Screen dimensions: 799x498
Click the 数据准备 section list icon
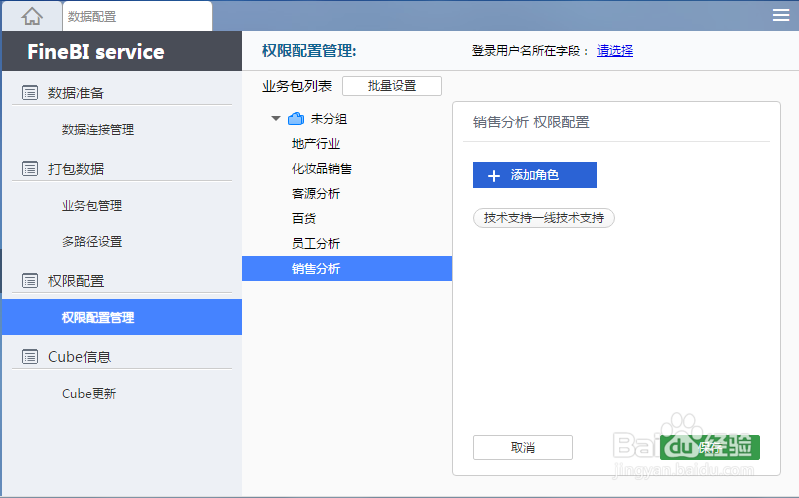pos(30,93)
